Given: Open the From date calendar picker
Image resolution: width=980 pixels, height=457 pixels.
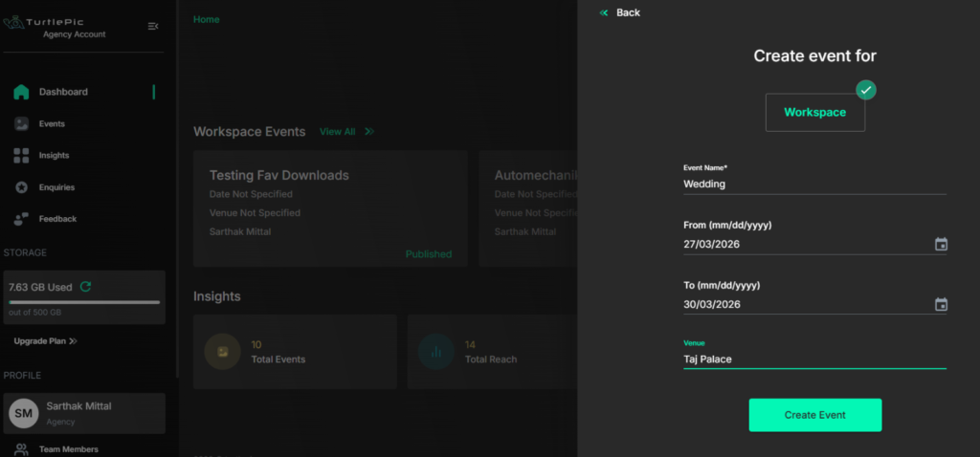Looking at the screenshot, I should [941, 245].
